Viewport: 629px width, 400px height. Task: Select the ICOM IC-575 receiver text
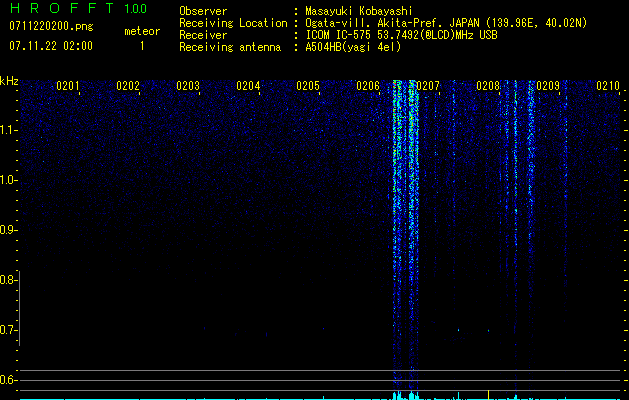pyautogui.click(x=401, y=35)
